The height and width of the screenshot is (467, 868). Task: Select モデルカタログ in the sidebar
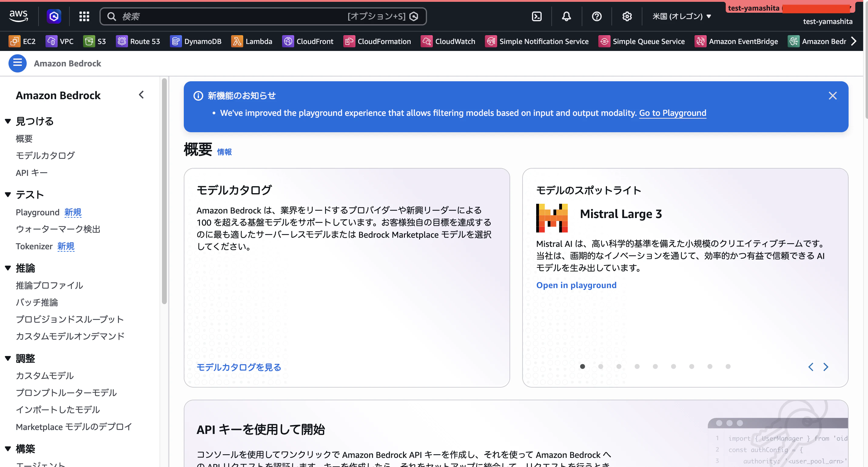45,155
